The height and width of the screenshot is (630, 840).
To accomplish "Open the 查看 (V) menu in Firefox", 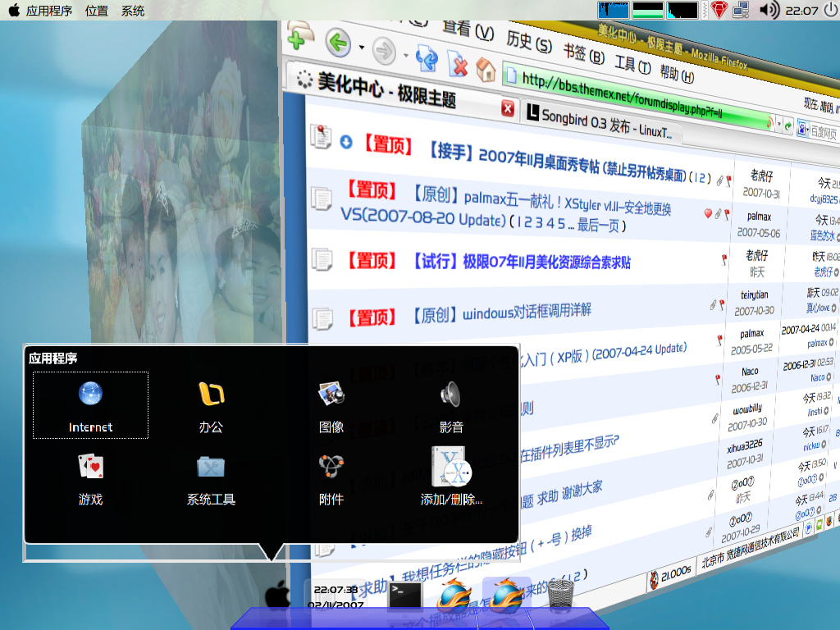I will click(x=468, y=30).
